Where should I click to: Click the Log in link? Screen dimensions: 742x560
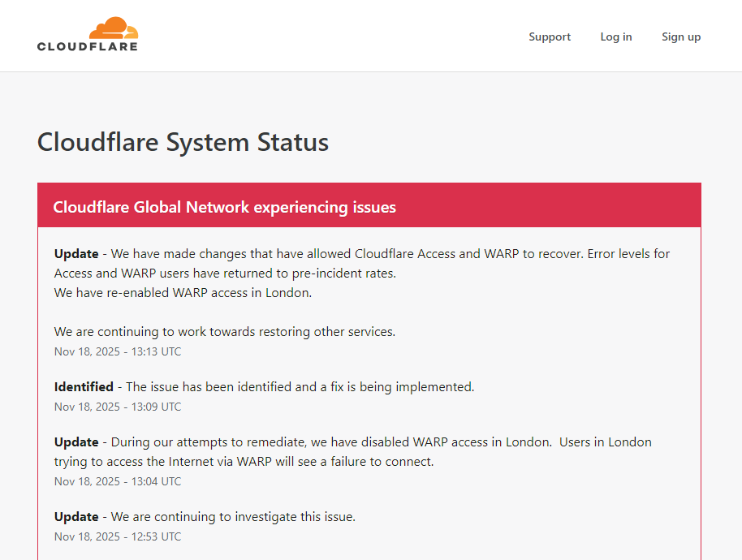pyautogui.click(x=616, y=37)
